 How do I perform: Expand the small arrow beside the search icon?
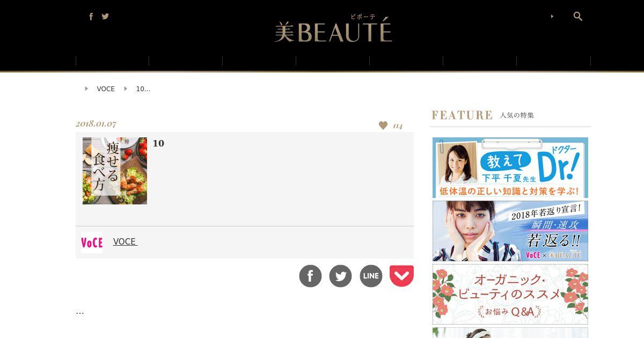(552, 16)
